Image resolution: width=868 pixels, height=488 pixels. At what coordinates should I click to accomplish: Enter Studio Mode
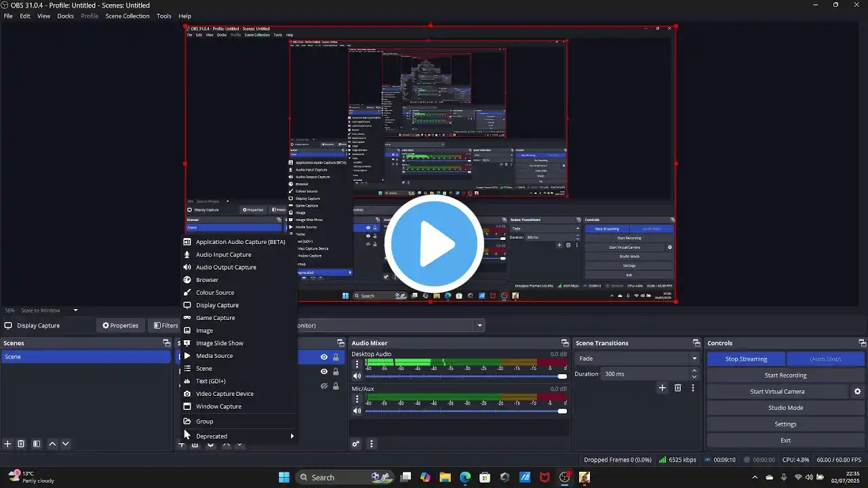tap(785, 407)
